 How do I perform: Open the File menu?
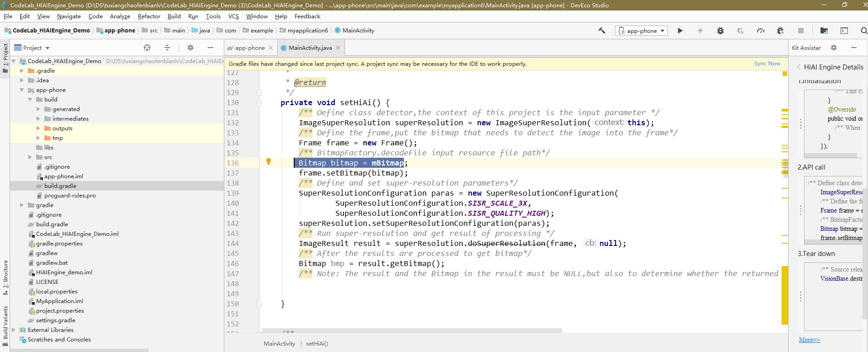click(8, 16)
